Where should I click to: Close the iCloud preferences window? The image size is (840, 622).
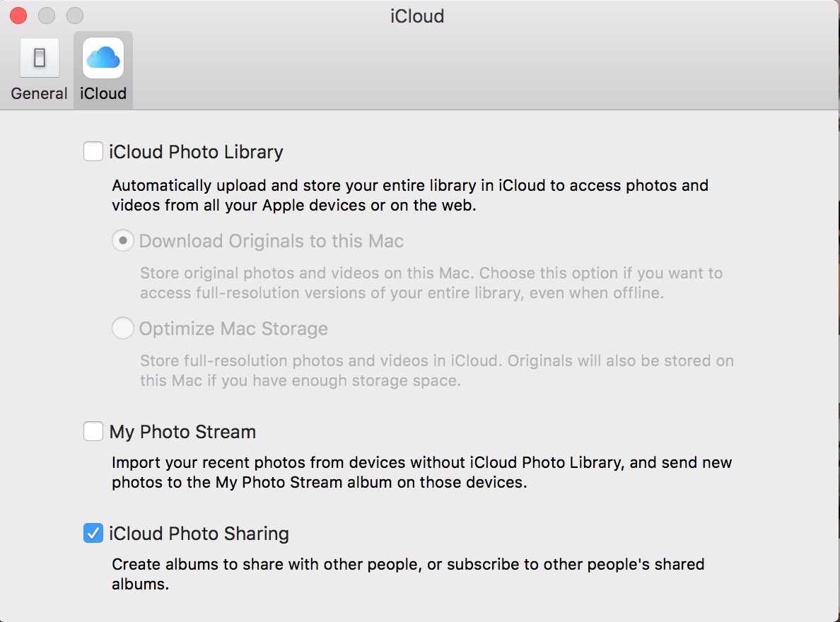pyautogui.click(x=18, y=16)
